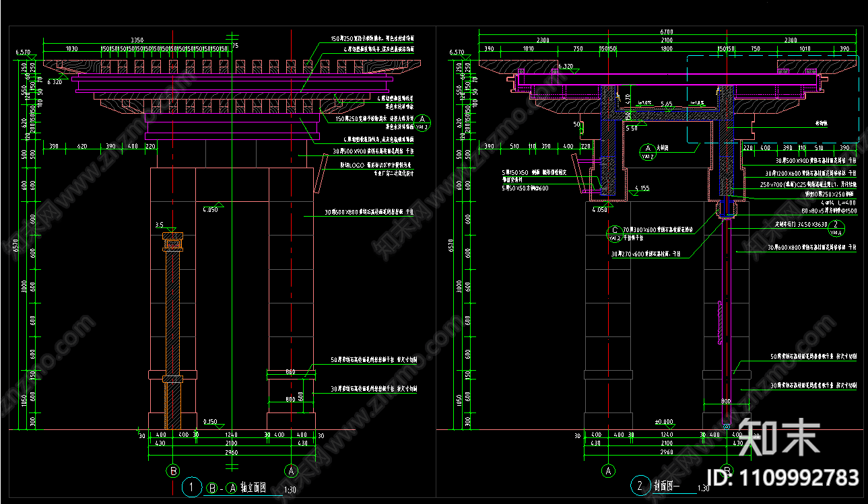868x504 pixels.
Task: Click detail bubble A 大样图 in section
Action: click(648, 151)
